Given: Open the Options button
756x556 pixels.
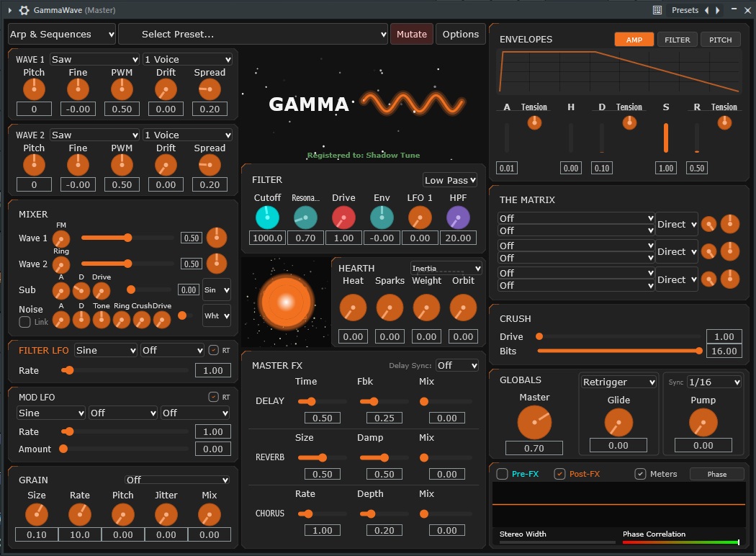Looking at the screenshot, I should click(x=461, y=35).
